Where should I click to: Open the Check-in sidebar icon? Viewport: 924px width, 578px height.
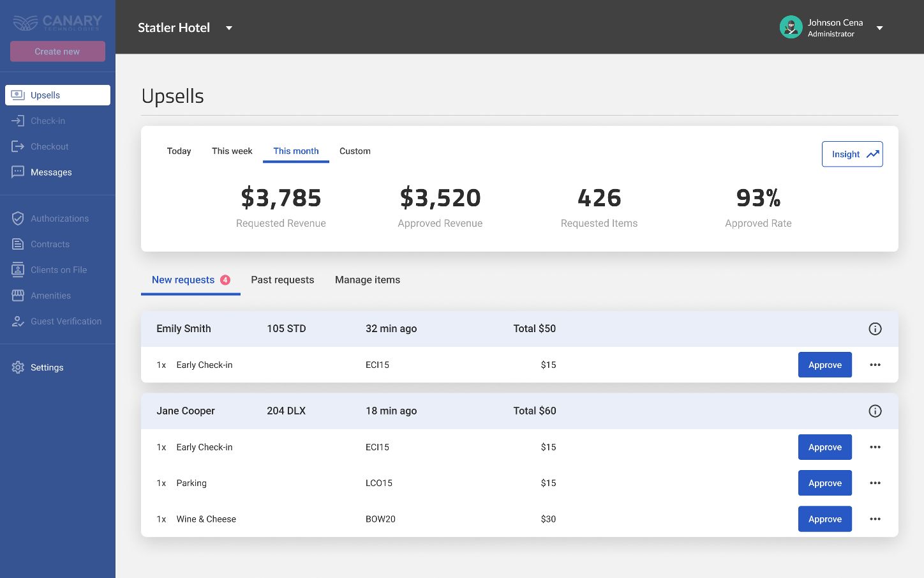coord(18,121)
